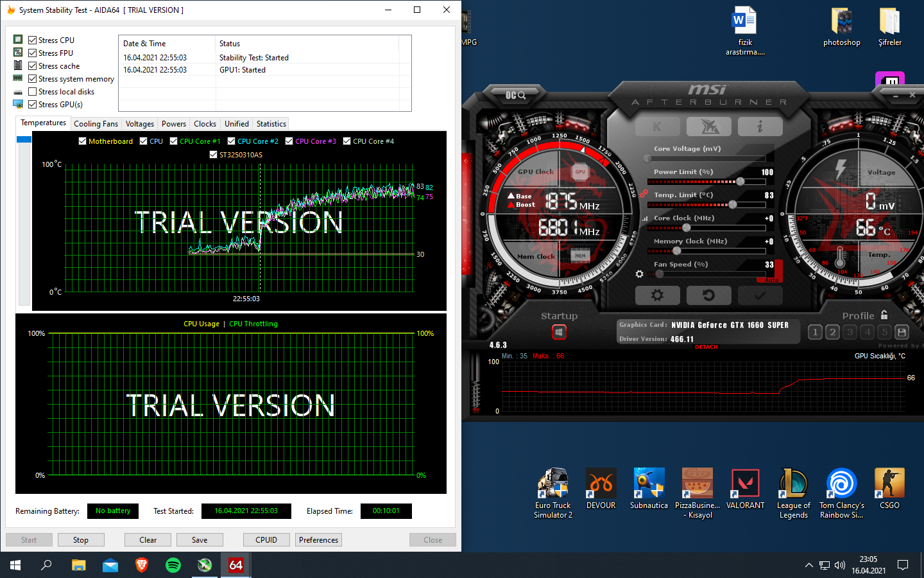924x578 pixels.
Task: Expand hidden system tray icons chevron
Action: coord(809,565)
